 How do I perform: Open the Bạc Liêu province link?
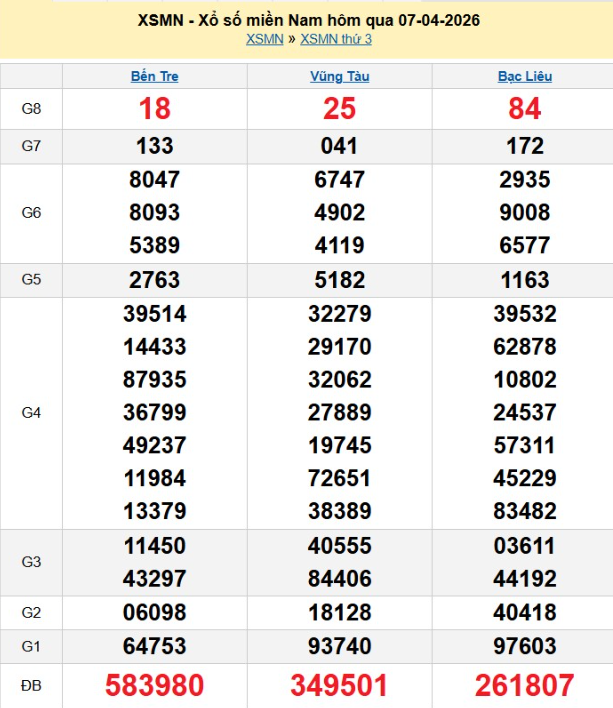[524, 76]
